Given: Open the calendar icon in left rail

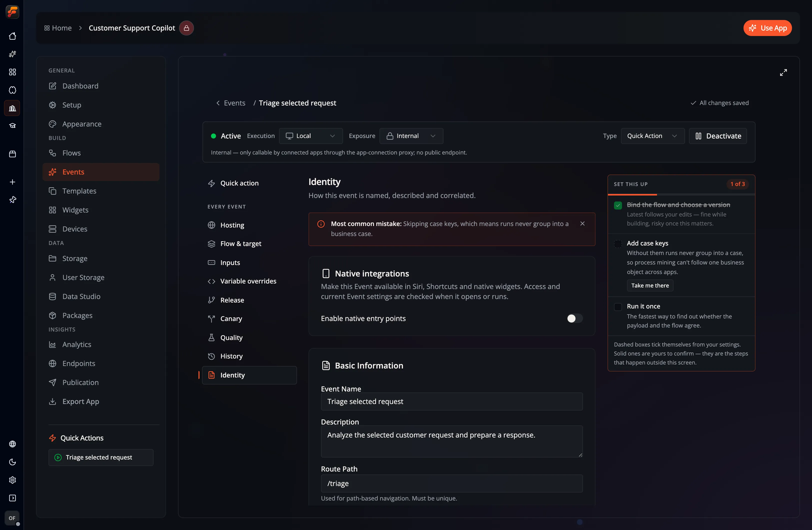Looking at the screenshot, I should pos(12,154).
